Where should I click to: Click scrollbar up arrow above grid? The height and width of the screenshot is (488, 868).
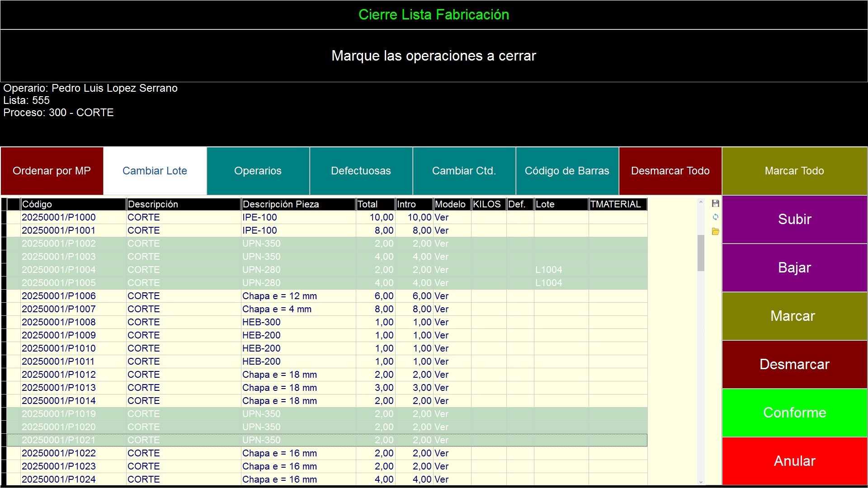701,202
